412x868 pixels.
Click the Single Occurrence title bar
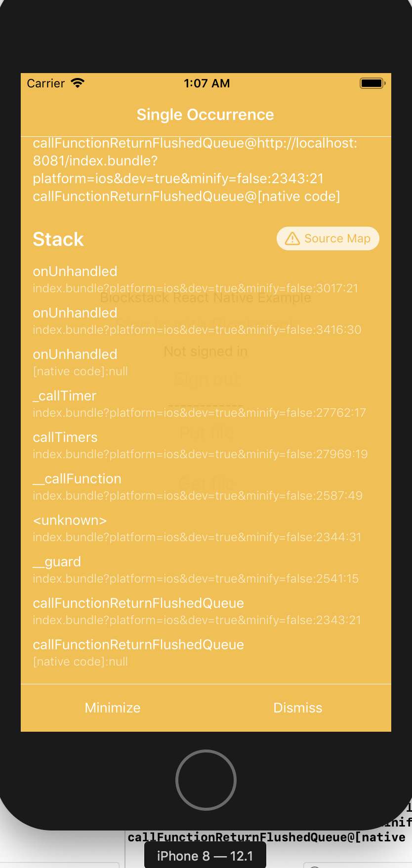(x=206, y=115)
